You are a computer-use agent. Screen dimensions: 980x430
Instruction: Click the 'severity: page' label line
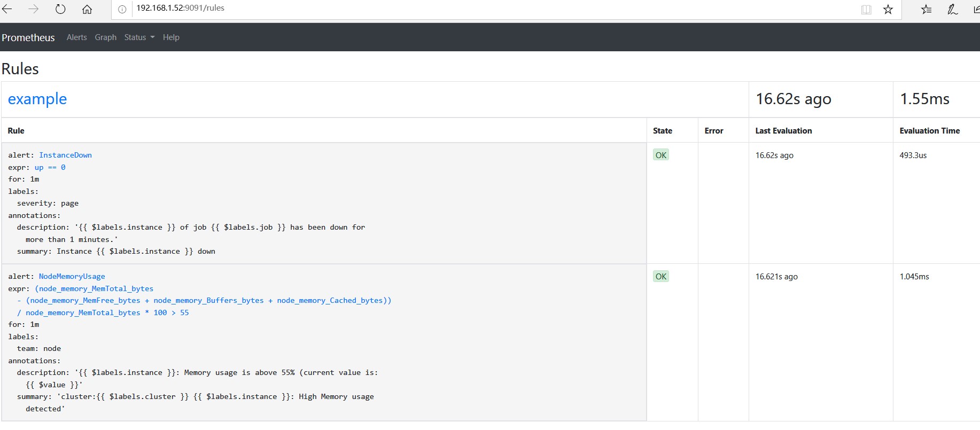pos(48,204)
